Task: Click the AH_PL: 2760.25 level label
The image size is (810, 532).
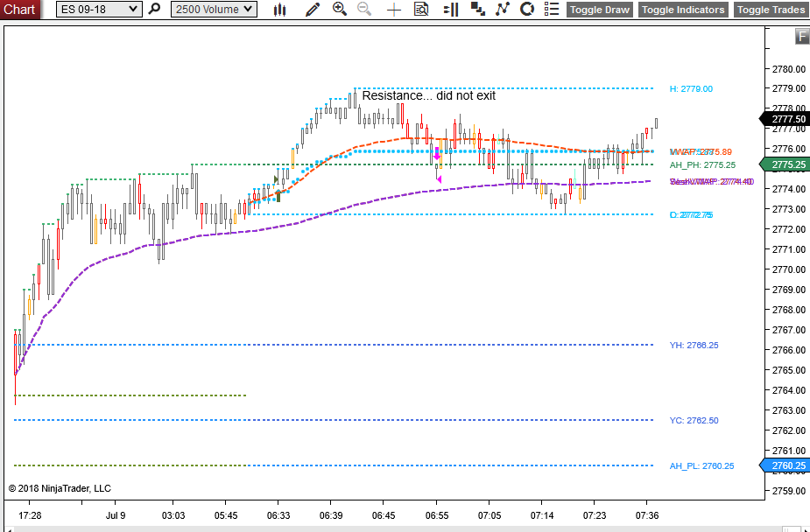Action: pyautogui.click(x=701, y=466)
